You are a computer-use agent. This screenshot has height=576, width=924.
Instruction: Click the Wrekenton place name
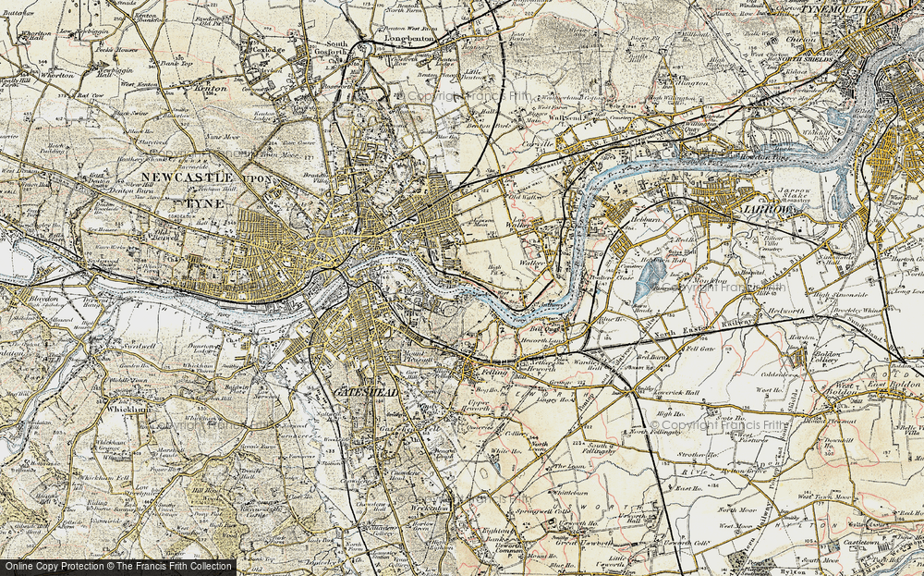coord(429,507)
